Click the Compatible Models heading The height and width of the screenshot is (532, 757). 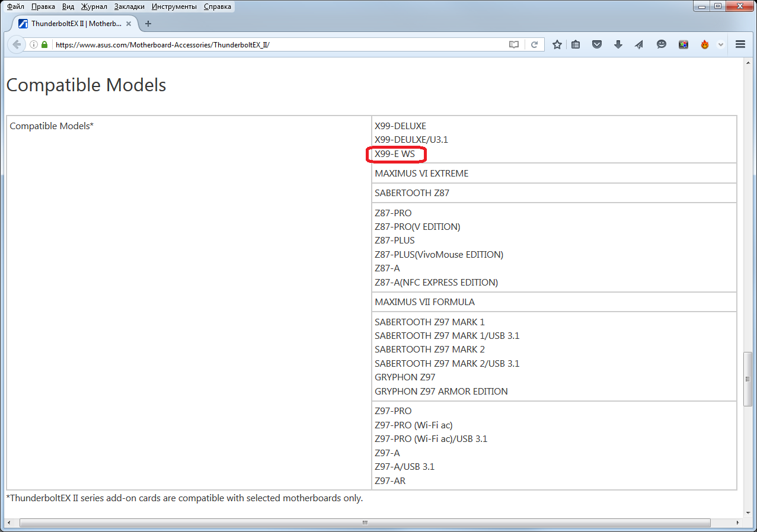pos(86,85)
